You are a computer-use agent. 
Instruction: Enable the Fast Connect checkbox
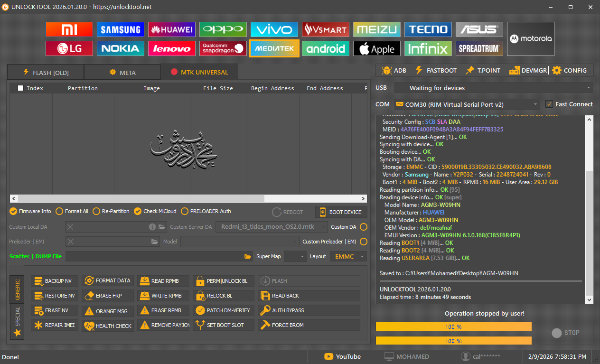[549, 104]
